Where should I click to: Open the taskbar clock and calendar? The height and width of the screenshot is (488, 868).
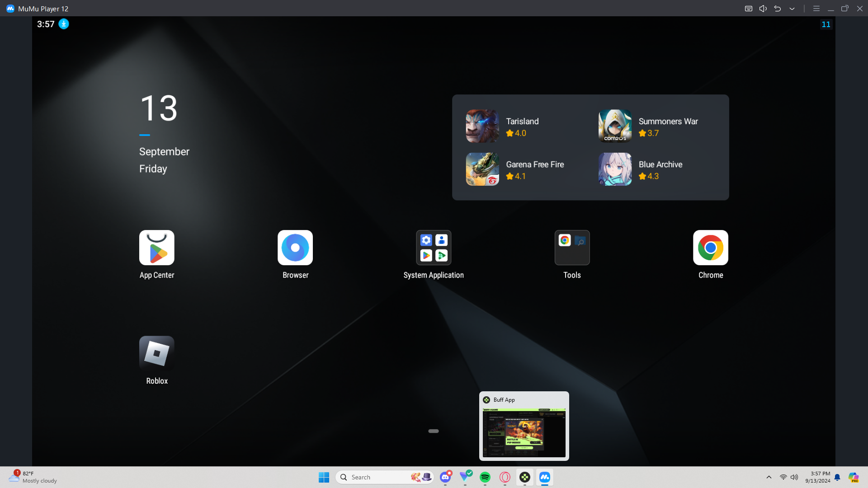[x=818, y=477]
